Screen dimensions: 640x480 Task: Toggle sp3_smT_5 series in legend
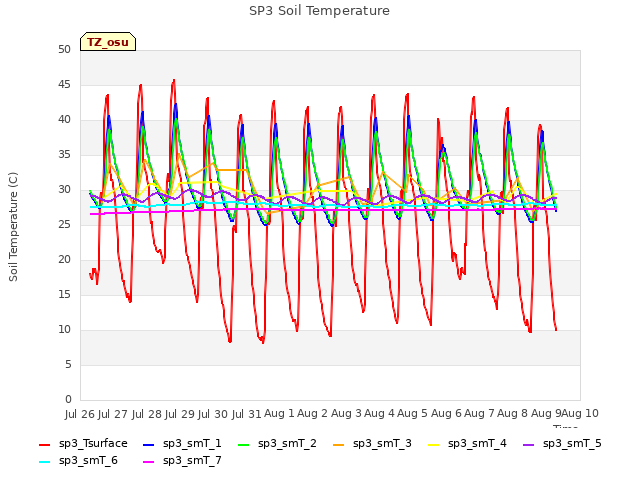click(562, 444)
